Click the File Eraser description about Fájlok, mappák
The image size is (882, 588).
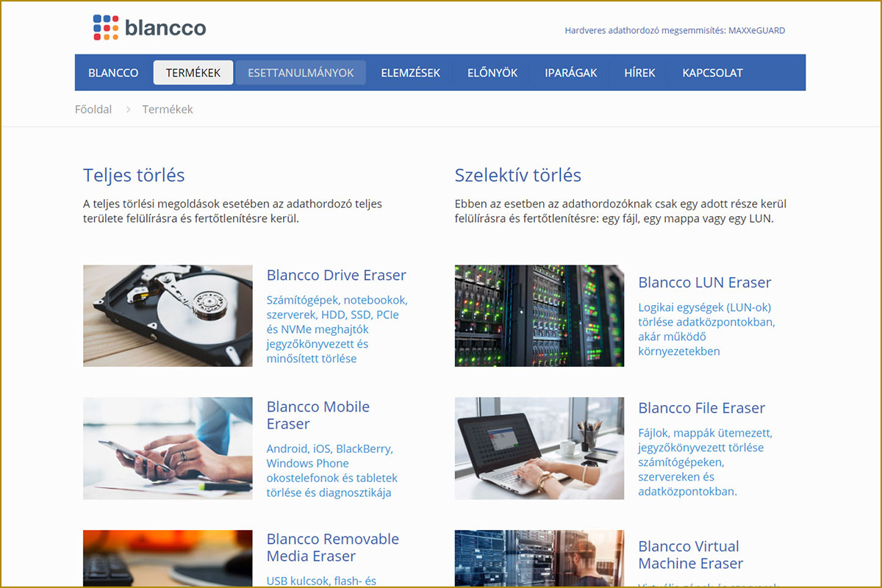pos(706,462)
